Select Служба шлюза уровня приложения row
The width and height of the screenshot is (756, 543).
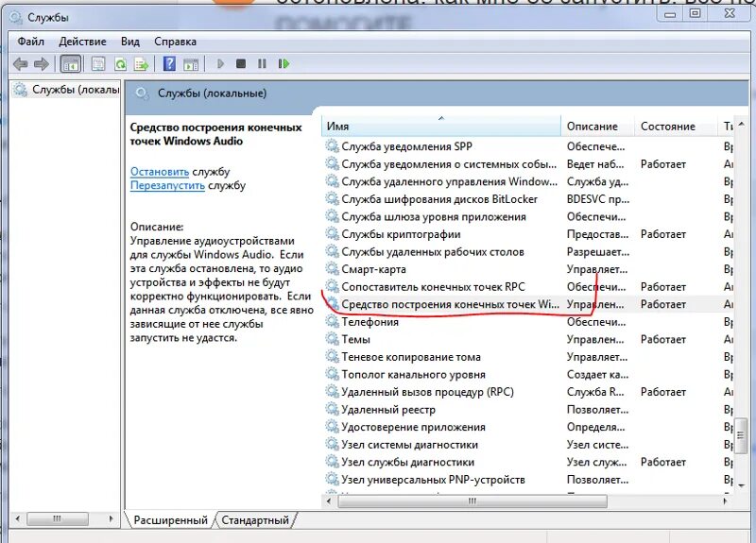pos(527,216)
